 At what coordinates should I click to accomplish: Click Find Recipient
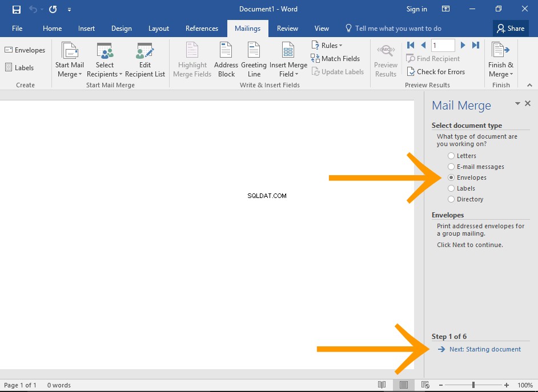click(x=433, y=59)
